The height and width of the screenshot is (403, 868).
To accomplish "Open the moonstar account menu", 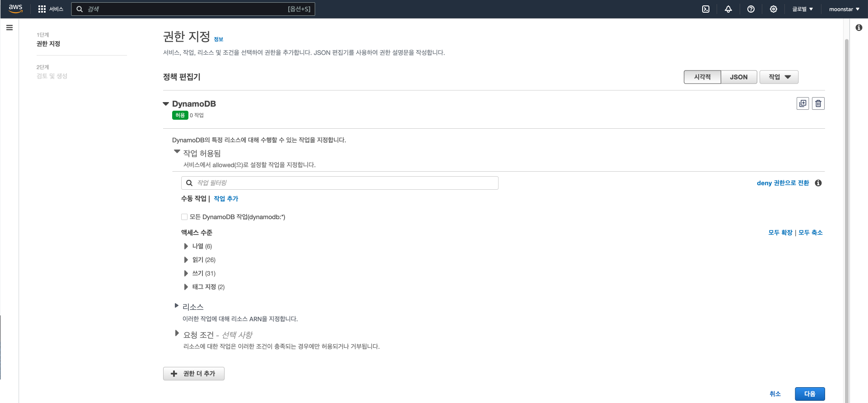I will tap(844, 9).
